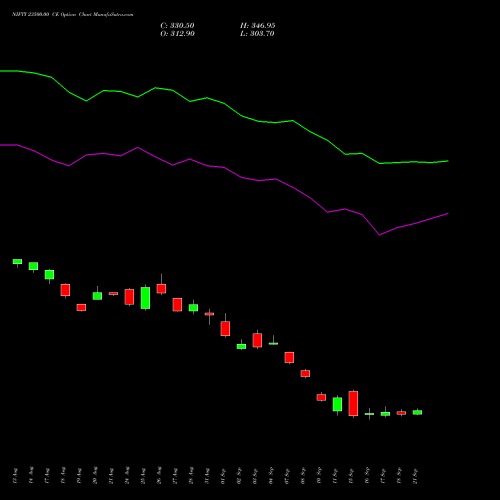The height and width of the screenshot is (500, 500).
Task: Click the last green candle for 21 Sep
Action: pyautogui.click(x=417, y=412)
